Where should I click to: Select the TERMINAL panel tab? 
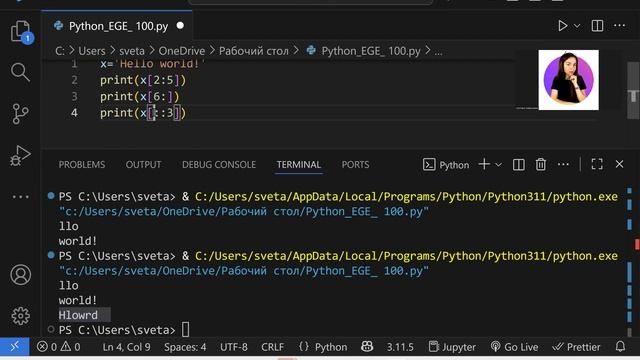point(299,164)
